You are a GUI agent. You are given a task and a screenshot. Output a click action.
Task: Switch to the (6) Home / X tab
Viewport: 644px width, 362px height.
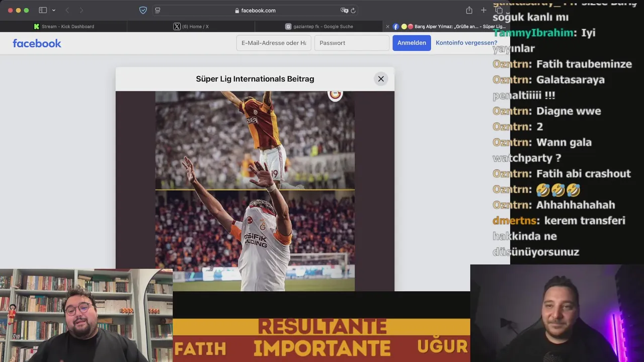191,26
